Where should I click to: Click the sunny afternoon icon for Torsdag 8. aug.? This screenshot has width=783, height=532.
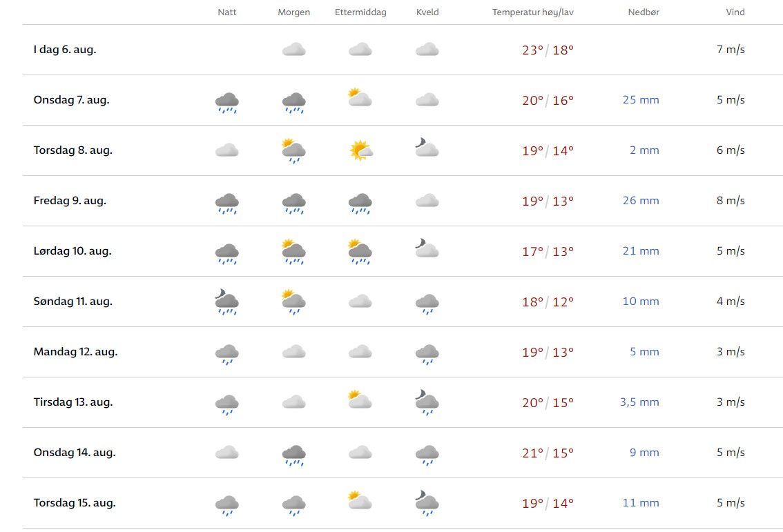pyautogui.click(x=360, y=150)
